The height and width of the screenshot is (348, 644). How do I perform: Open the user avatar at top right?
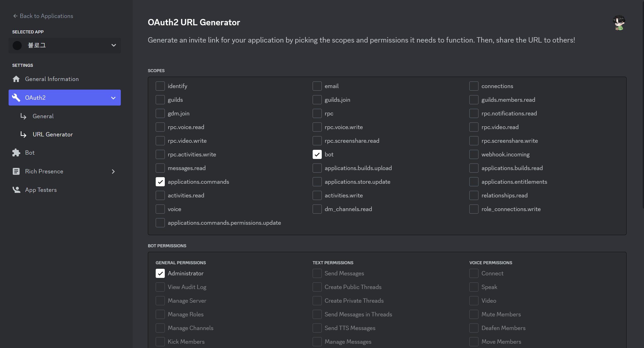click(619, 23)
